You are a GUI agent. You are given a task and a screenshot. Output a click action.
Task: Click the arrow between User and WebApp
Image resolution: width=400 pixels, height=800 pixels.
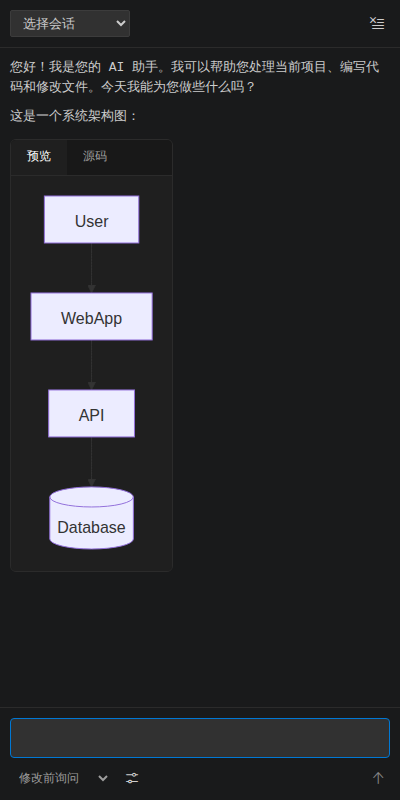(91, 268)
